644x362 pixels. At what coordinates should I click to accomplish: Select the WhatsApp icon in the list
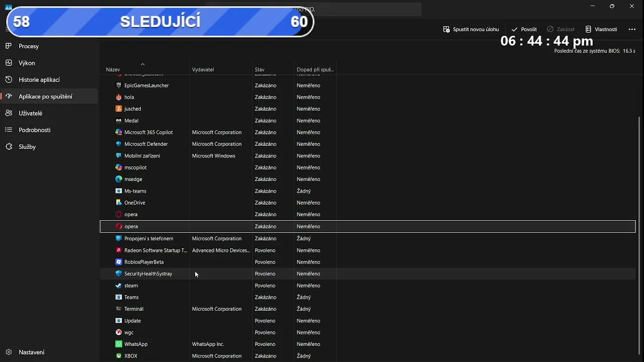coord(119,344)
